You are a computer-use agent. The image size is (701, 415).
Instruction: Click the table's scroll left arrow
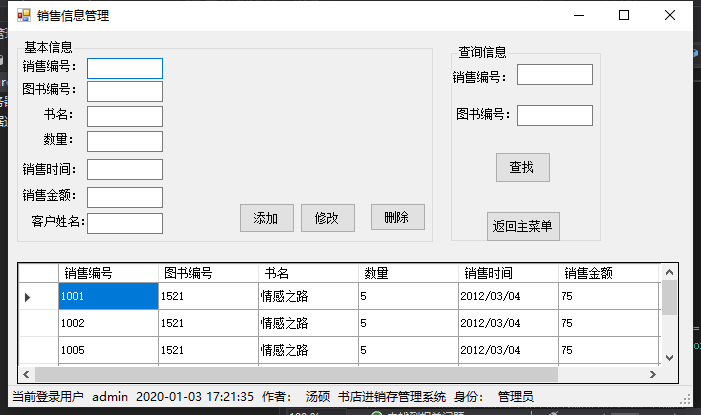coord(26,374)
